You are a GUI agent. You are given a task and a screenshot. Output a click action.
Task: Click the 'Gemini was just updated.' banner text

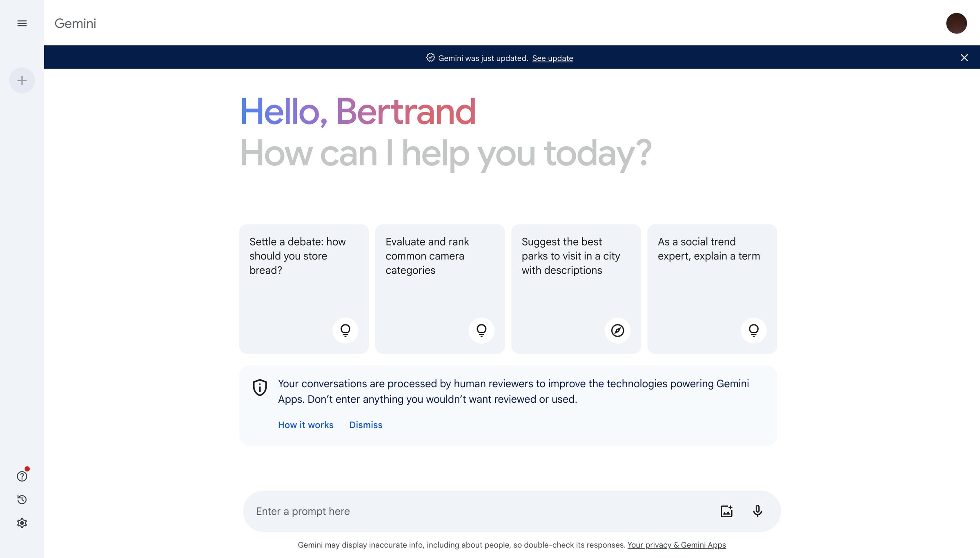coord(483,58)
